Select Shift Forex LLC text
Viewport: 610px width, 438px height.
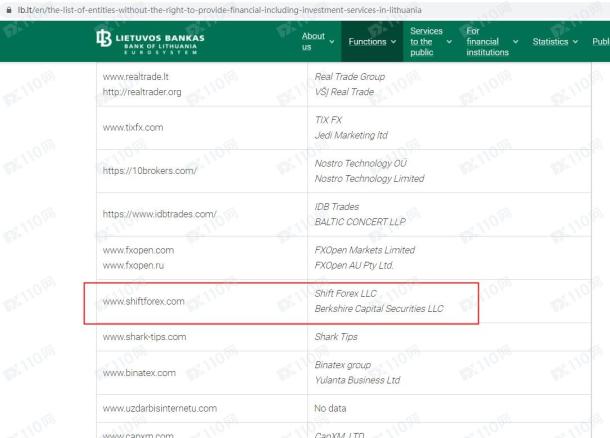click(x=346, y=293)
